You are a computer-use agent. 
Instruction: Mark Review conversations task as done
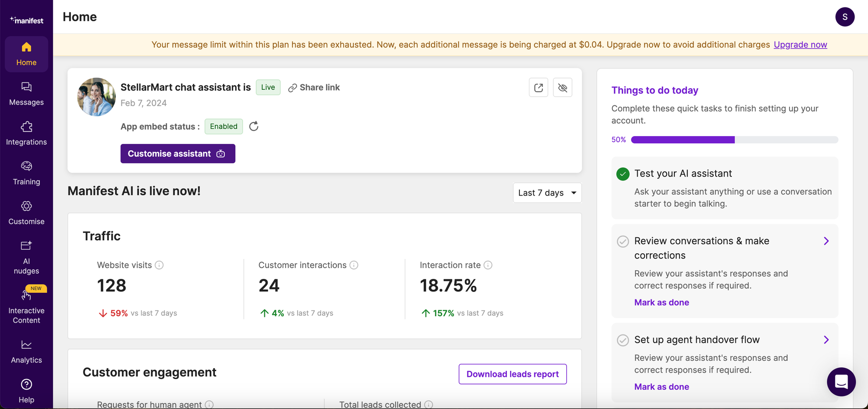point(661,302)
